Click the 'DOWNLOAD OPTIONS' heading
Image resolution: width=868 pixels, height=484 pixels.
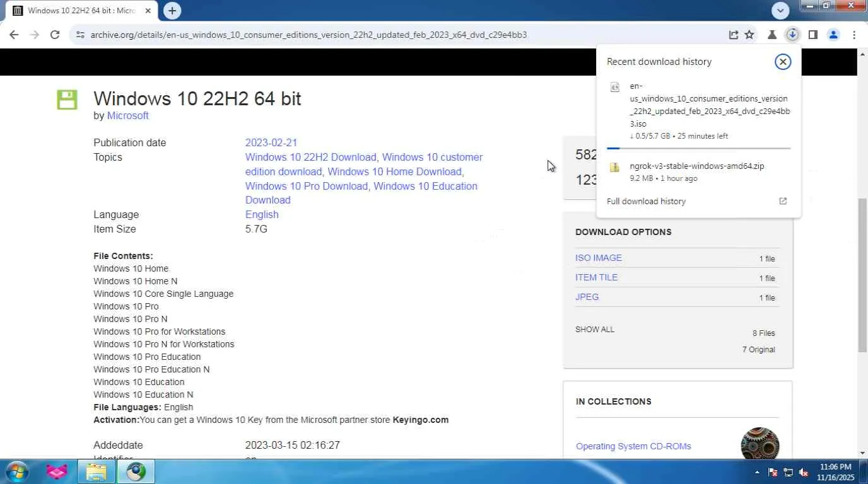(623, 232)
